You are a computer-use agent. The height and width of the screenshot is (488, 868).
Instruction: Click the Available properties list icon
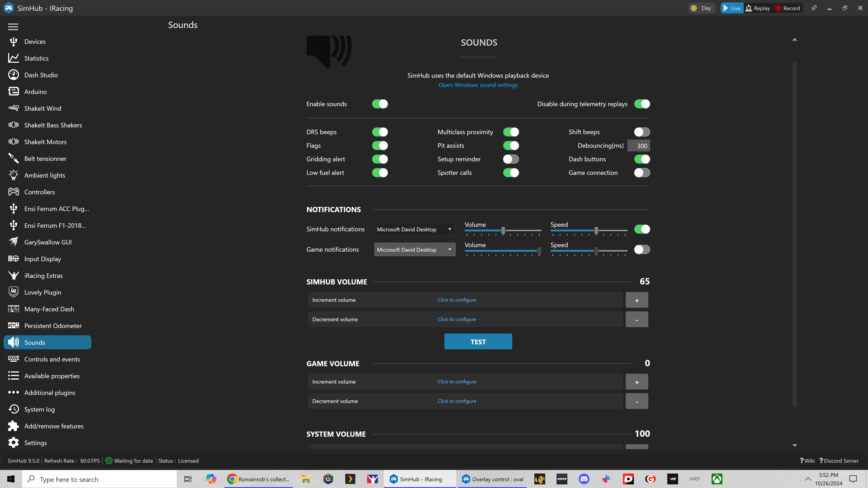tap(14, 376)
